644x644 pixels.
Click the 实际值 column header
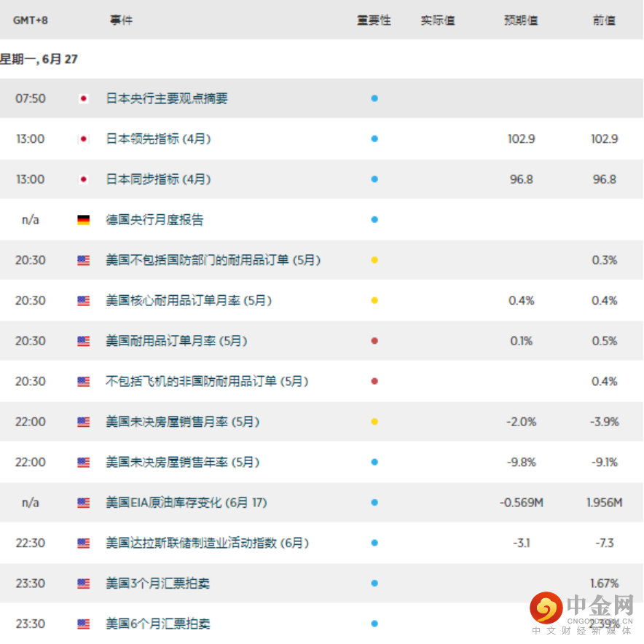point(438,20)
